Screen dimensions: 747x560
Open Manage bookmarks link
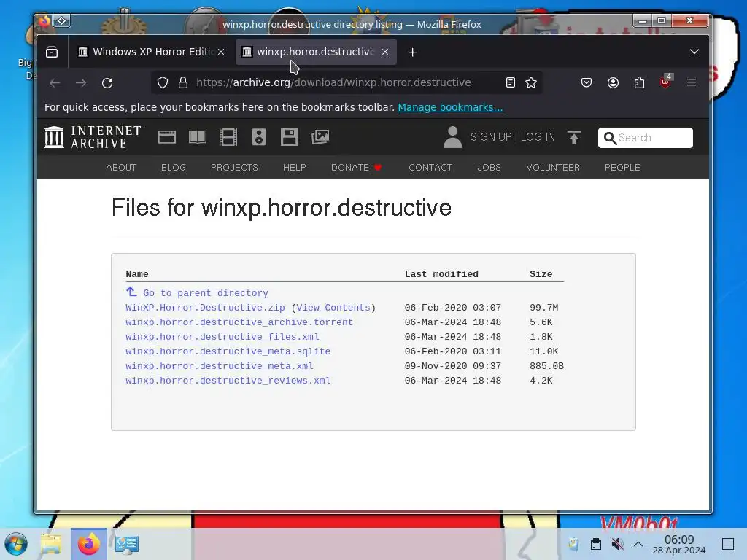450,107
